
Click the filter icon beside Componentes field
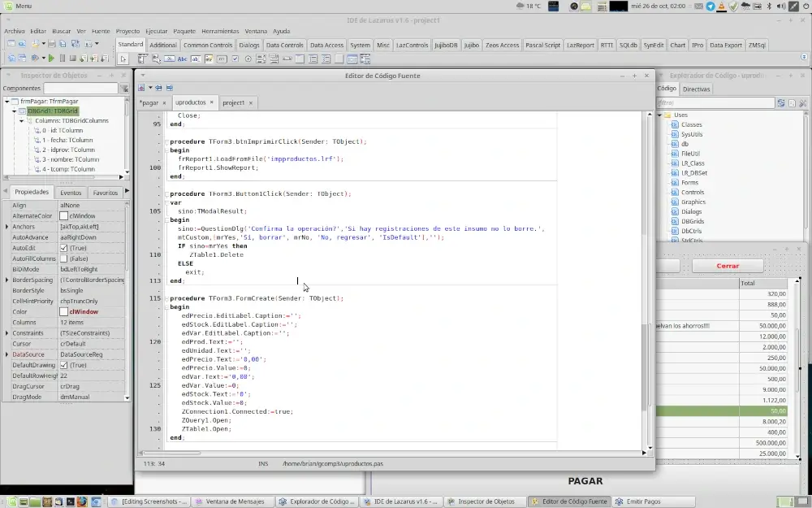[x=125, y=89]
